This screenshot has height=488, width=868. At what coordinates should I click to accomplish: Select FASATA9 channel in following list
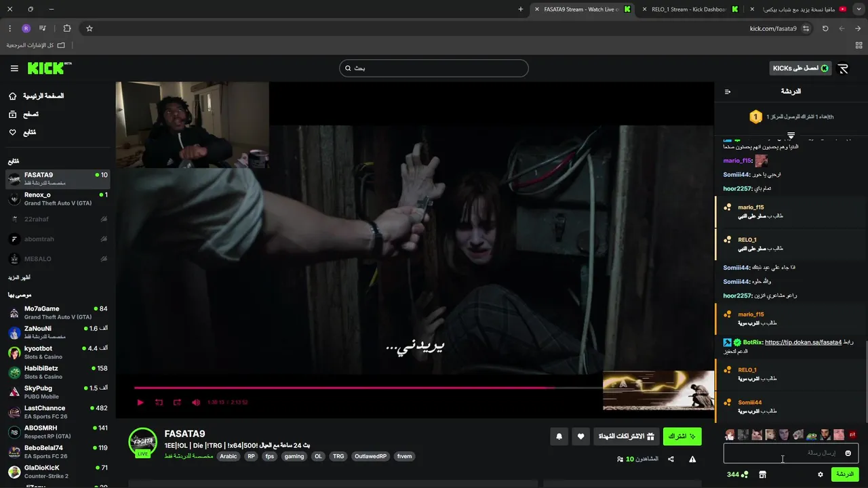point(58,179)
